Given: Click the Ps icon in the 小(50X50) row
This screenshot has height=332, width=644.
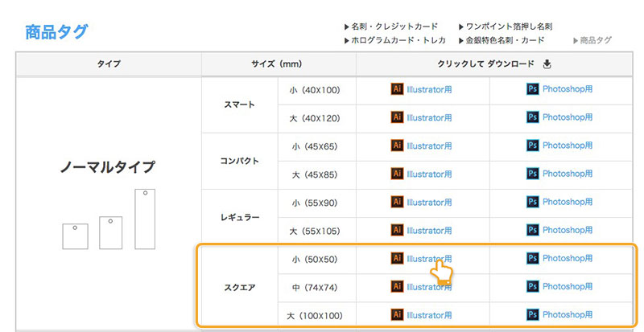Looking at the screenshot, I should tap(532, 258).
